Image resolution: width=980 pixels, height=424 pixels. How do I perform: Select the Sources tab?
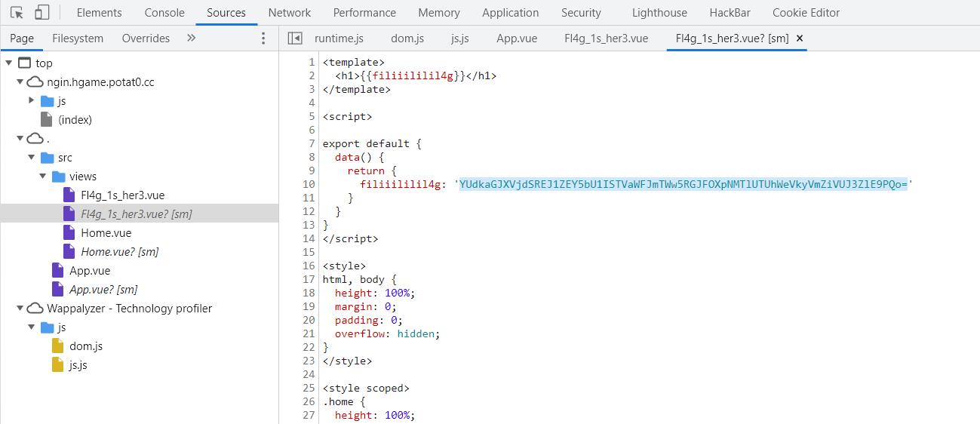226,13
